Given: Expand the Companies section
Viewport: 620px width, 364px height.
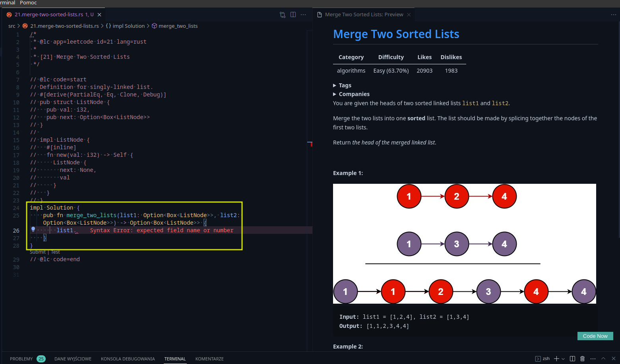Looking at the screenshot, I should click(x=351, y=94).
